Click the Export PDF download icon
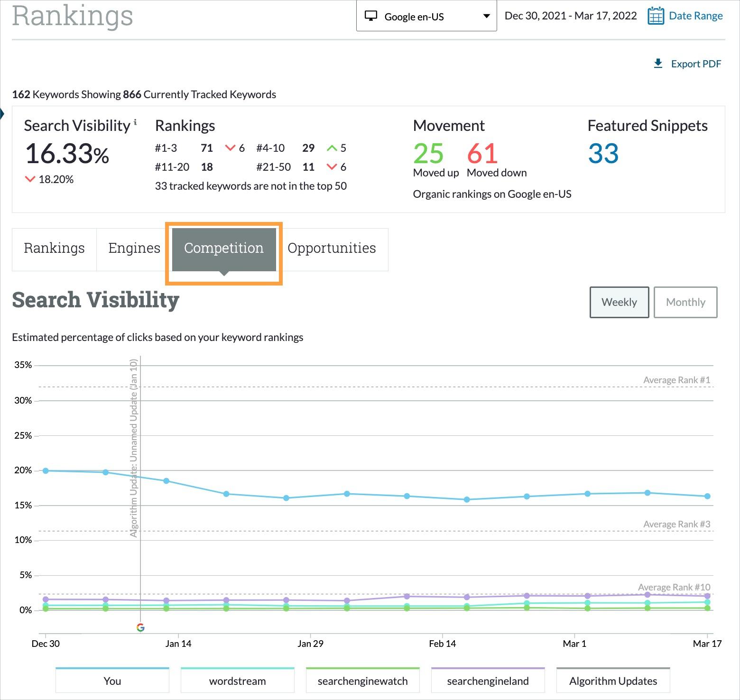Screen dimensions: 740x700 click(658, 63)
